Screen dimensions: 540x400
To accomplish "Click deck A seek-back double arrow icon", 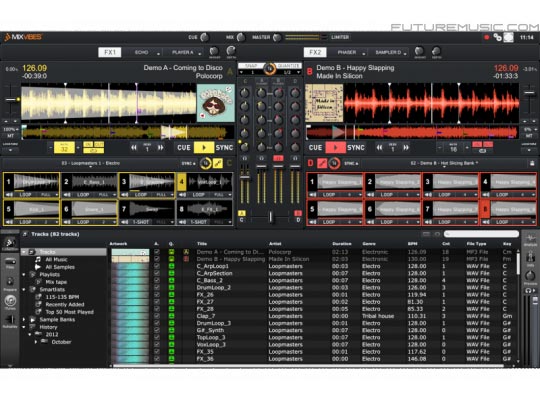I will [134, 148].
